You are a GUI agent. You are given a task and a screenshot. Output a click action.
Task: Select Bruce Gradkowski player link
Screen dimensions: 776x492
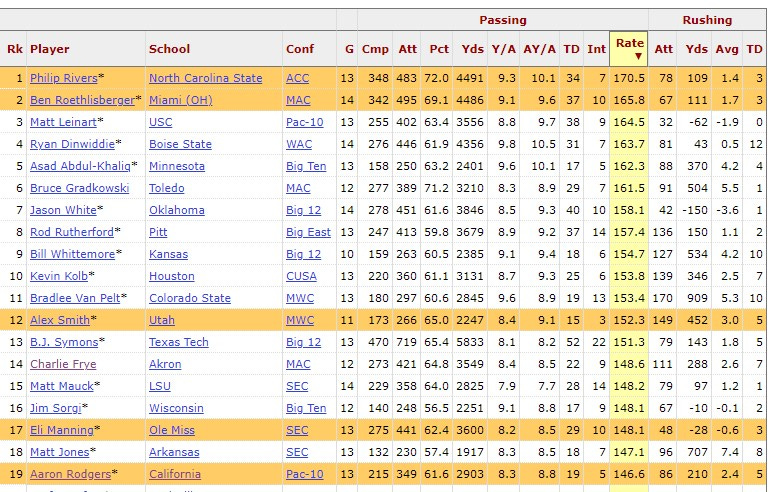(79, 188)
